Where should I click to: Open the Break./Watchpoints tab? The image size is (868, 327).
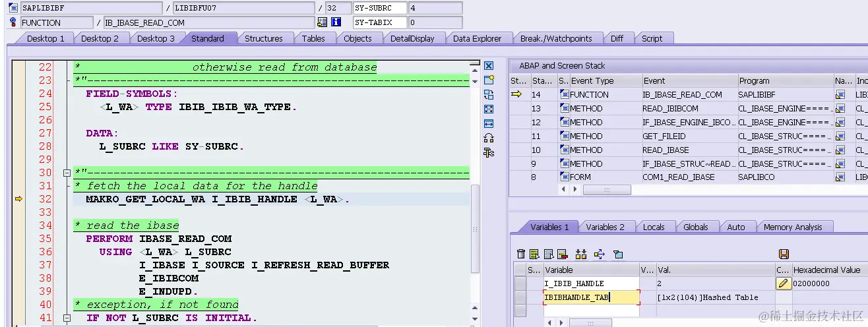pos(556,38)
